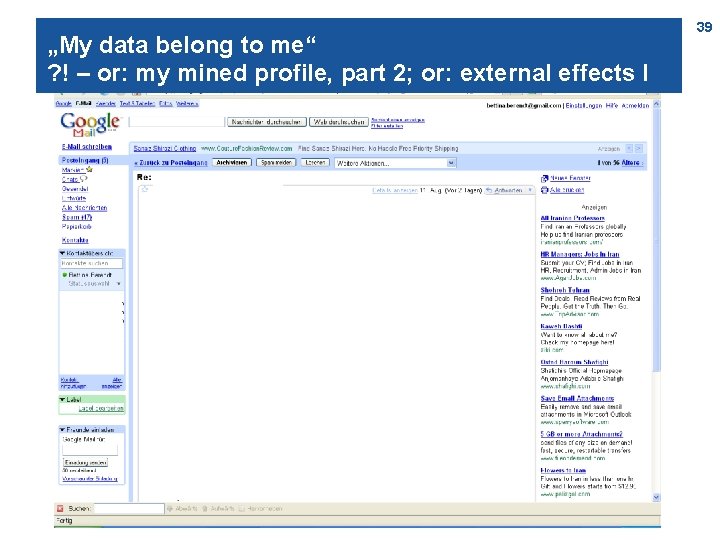
Task: Click the Web durchsuchen button
Action: [x=339, y=122]
